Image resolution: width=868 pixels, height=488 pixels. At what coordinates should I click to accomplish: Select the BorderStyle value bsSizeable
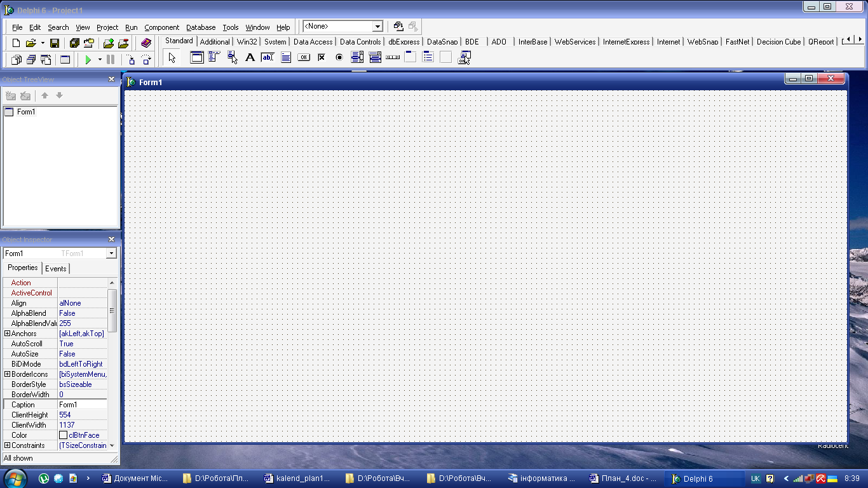83,384
